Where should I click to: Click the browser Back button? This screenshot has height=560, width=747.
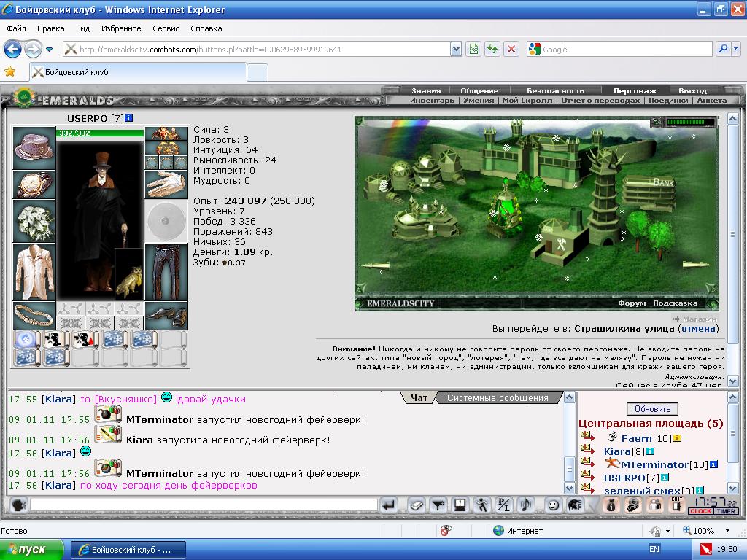(13, 49)
